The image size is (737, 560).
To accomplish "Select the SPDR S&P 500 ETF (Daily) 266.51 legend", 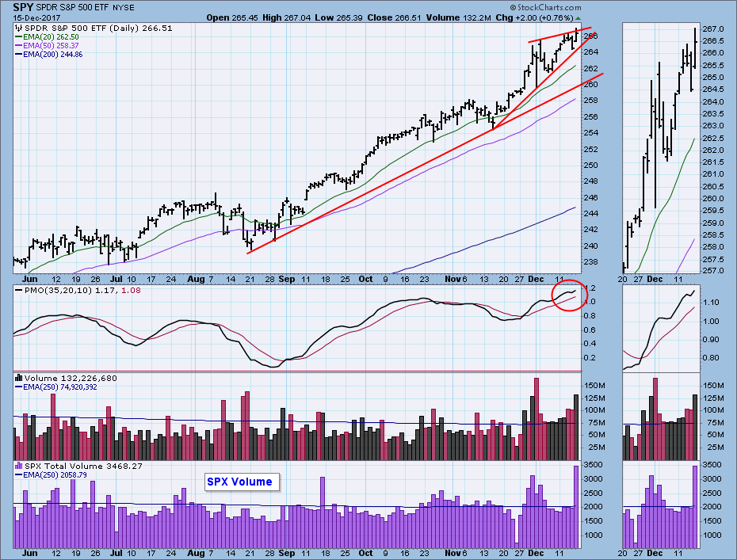I will tap(98, 29).
